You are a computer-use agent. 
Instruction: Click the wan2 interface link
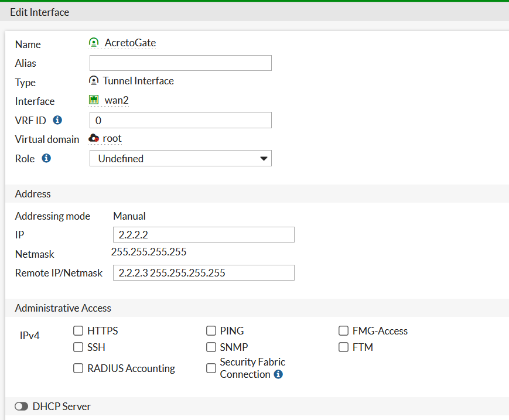(x=117, y=100)
